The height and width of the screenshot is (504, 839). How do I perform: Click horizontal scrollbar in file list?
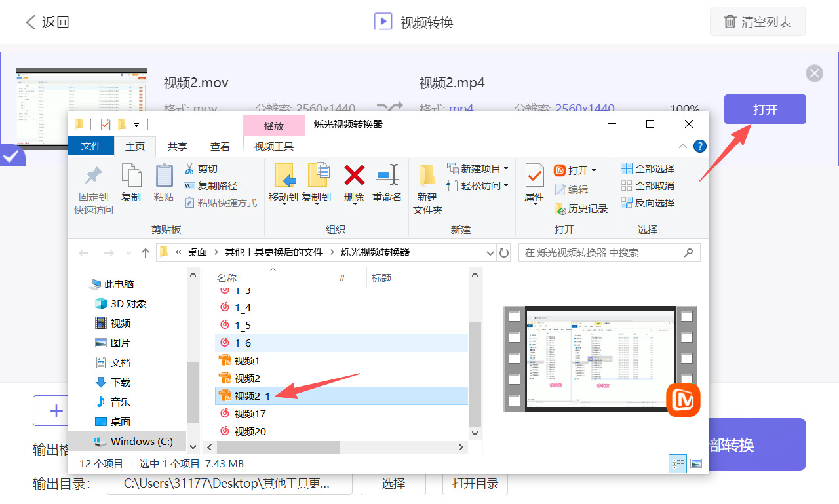pos(278,447)
